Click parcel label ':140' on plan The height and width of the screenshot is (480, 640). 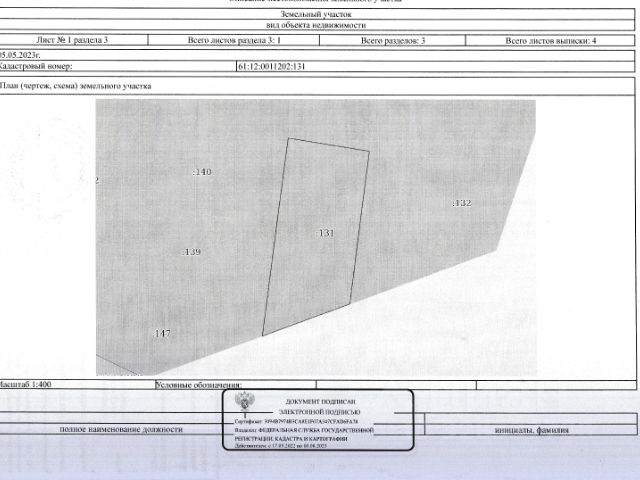(x=202, y=172)
